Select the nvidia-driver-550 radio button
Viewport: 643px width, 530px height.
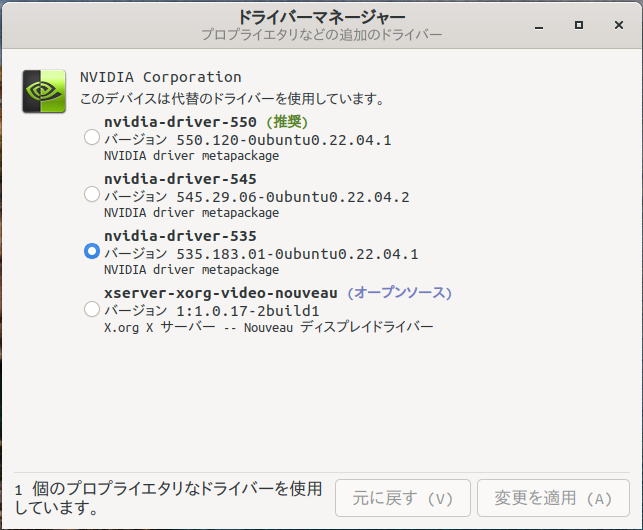pos(92,137)
